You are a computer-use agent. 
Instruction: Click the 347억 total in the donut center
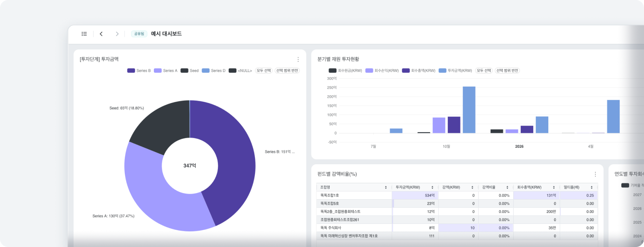pos(190,166)
